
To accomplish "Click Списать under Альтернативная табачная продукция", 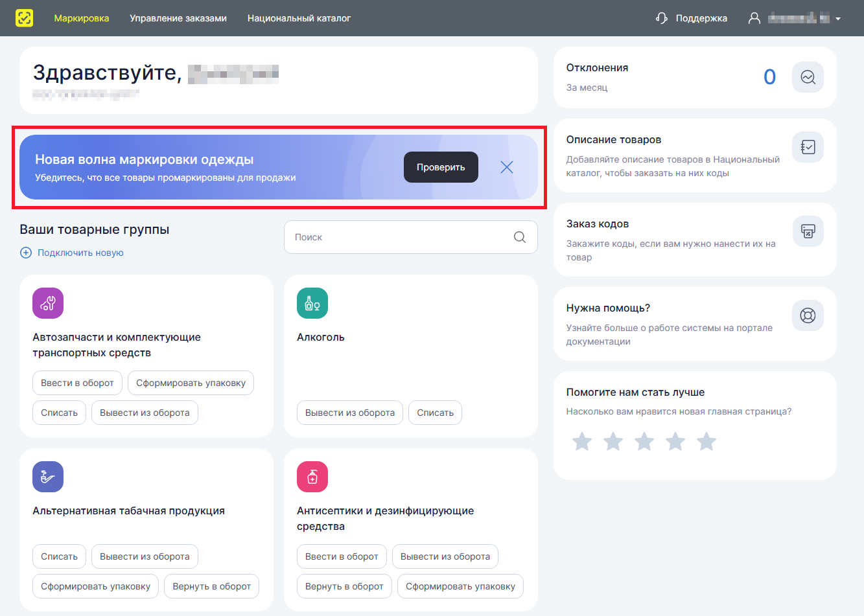I will click(x=59, y=556).
